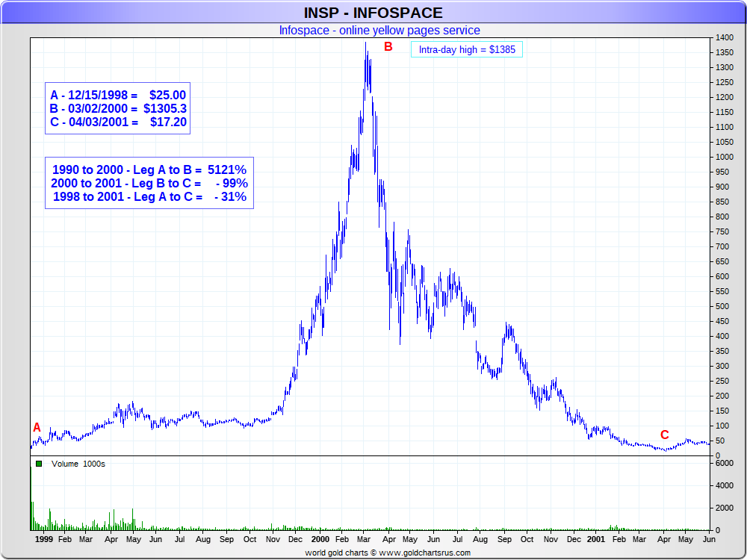Click the line B - 03/02/2000 = $1305.3
This screenshot has width=747, height=560.
coord(118,108)
